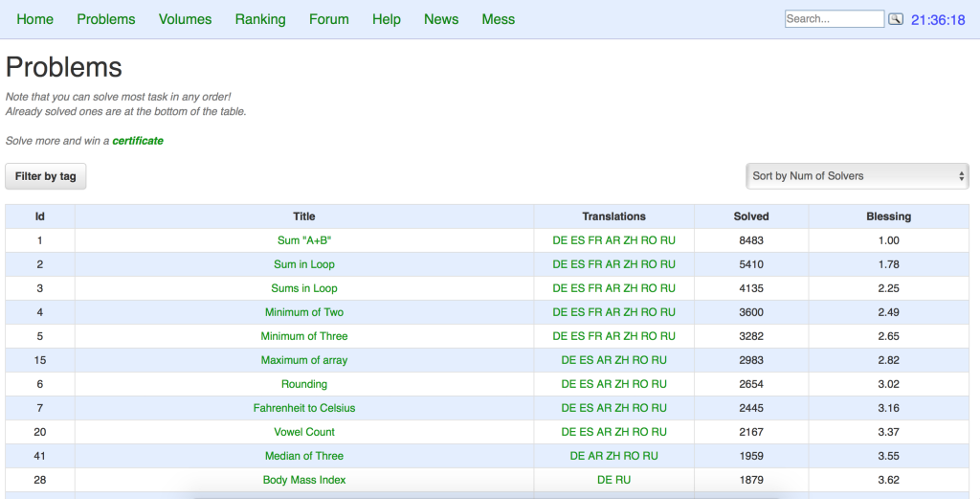Select DE translation for Rounding
This screenshot has height=499, width=980.
[568, 384]
